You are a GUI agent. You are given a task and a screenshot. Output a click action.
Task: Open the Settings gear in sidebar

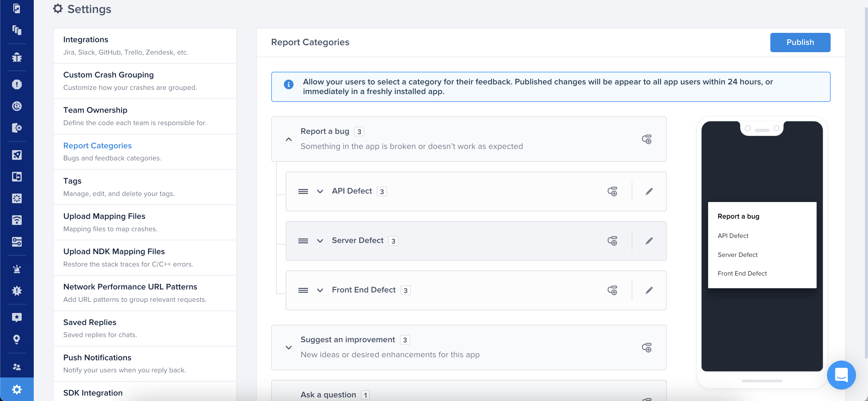pyautogui.click(x=17, y=389)
